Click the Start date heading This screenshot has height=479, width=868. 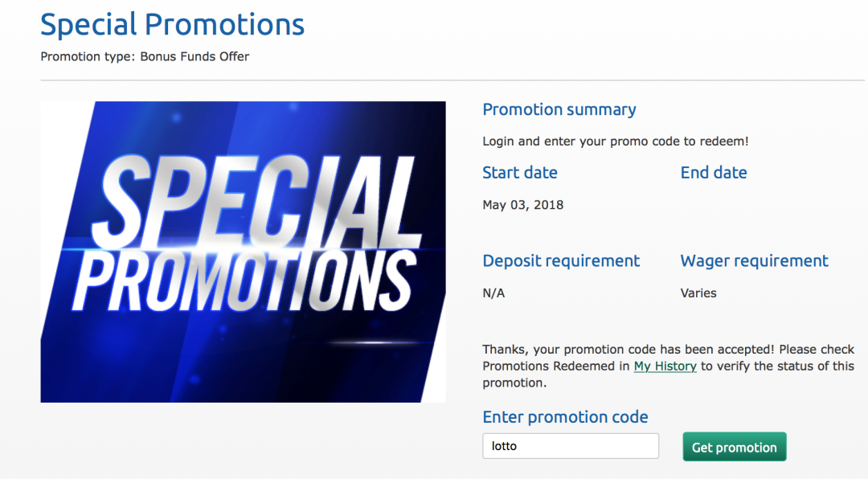coord(519,173)
